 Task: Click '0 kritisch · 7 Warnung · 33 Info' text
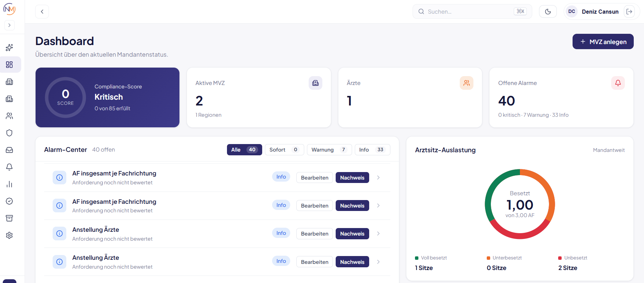click(x=533, y=115)
